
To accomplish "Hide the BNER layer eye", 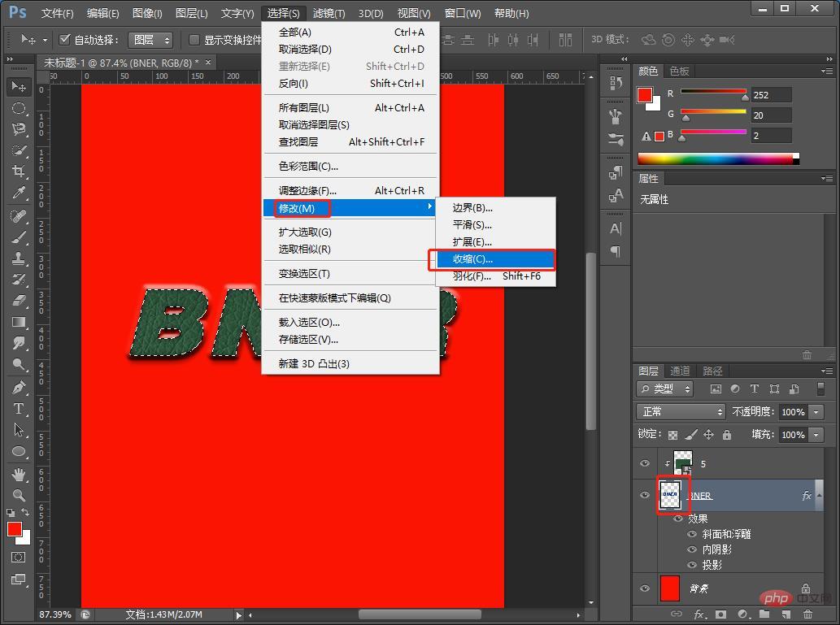I will pyautogui.click(x=645, y=495).
